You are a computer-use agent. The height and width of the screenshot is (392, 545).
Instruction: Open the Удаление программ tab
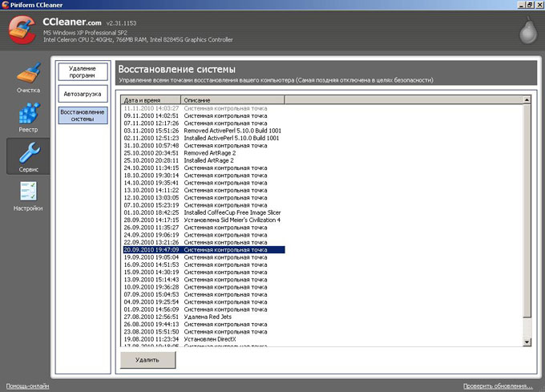point(83,72)
